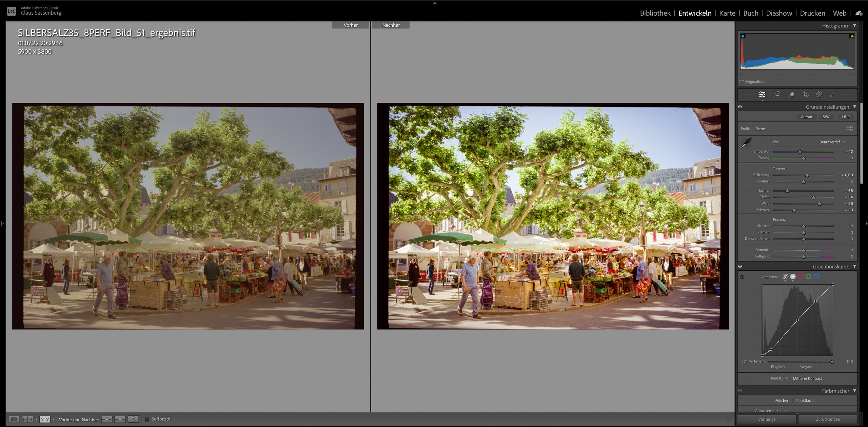This screenshot has height=427, width=868.
Task: Open the profile browser grid icon
Action: pos(850,129)
